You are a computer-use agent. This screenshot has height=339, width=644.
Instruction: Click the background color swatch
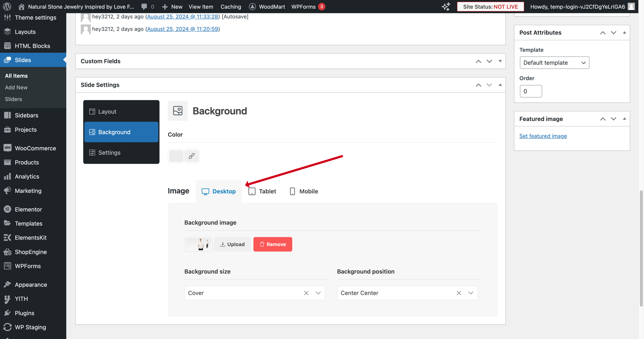pos(176,156)
